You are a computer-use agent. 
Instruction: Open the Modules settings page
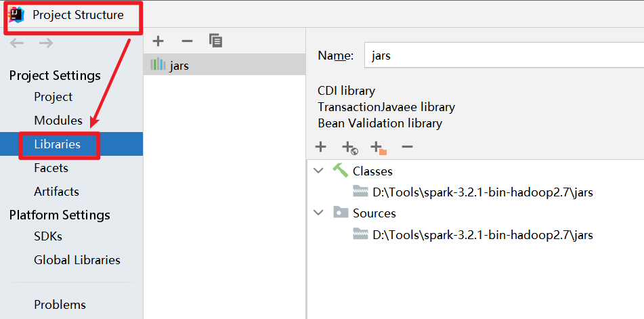pos(58,121)
